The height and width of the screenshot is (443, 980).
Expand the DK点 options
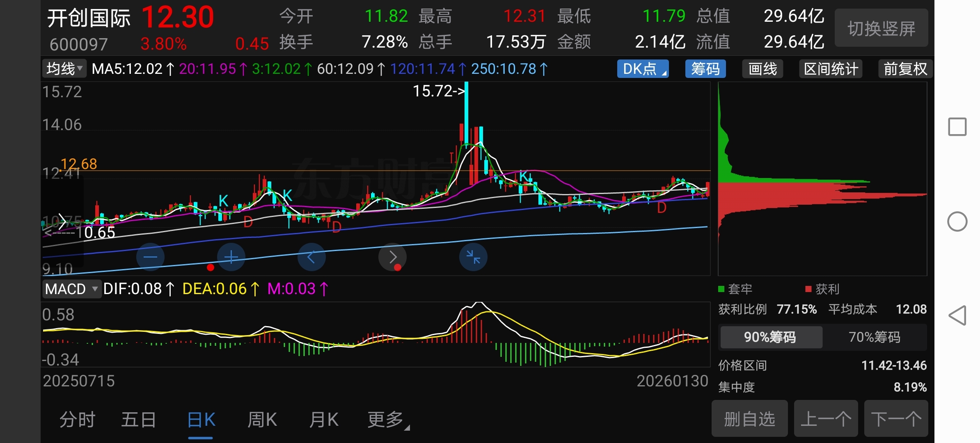tap(643, 69)
